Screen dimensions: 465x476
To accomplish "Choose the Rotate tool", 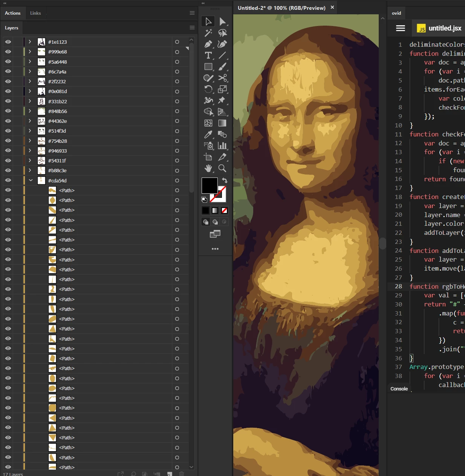I will [208, 89].
